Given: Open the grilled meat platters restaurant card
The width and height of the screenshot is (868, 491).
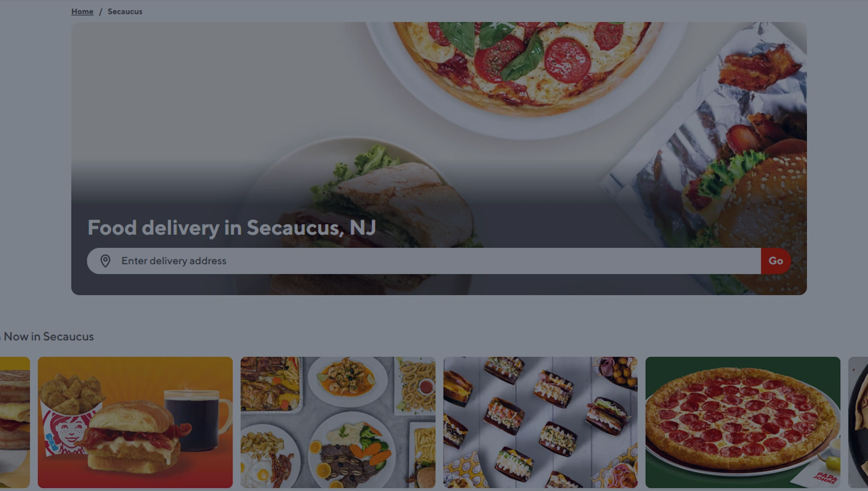Looking at the screenshot, I should [x=338, y=422].
